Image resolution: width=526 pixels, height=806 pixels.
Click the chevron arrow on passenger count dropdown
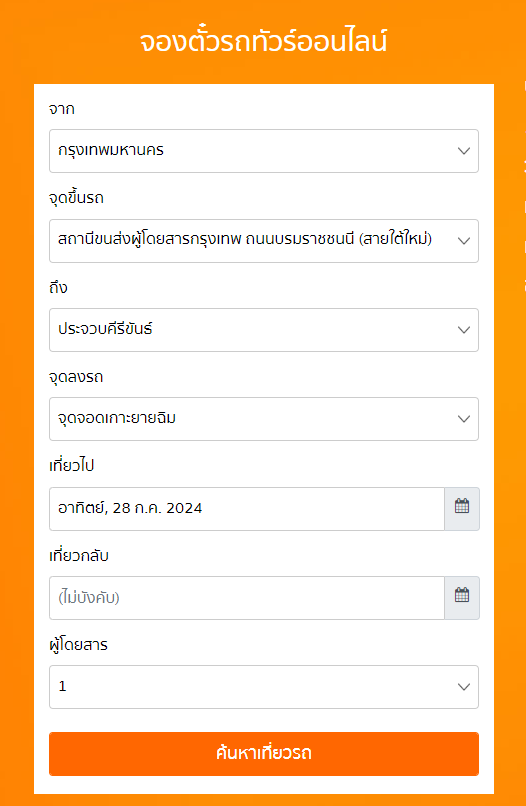[464, 687]
